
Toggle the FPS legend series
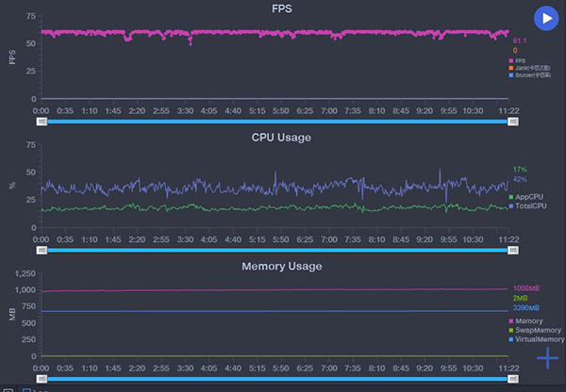click(520, 60)
